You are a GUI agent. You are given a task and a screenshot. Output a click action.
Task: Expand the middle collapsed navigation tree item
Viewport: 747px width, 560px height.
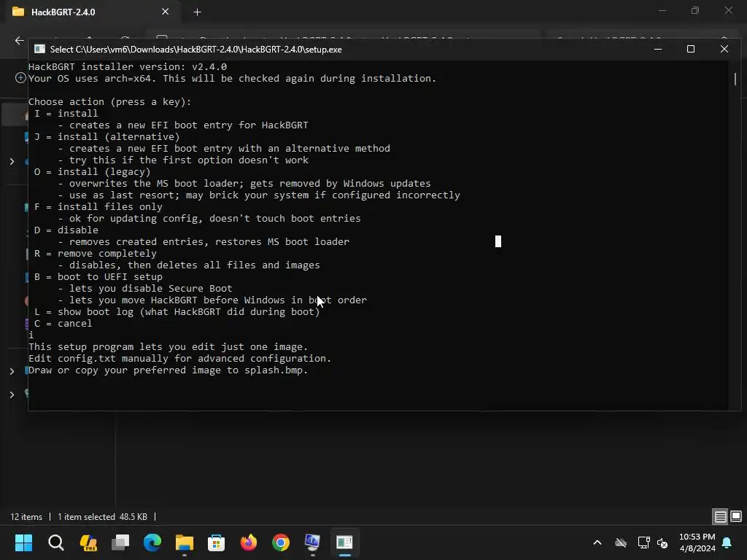pyautogui.click(x=12, y=371)
